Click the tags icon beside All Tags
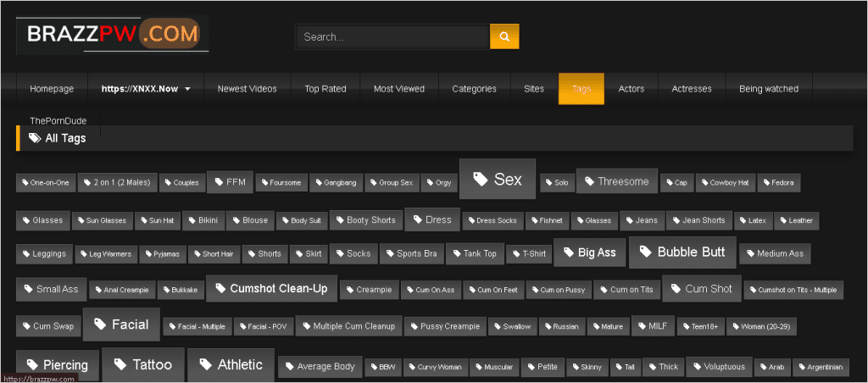 (x=35, y=138)
